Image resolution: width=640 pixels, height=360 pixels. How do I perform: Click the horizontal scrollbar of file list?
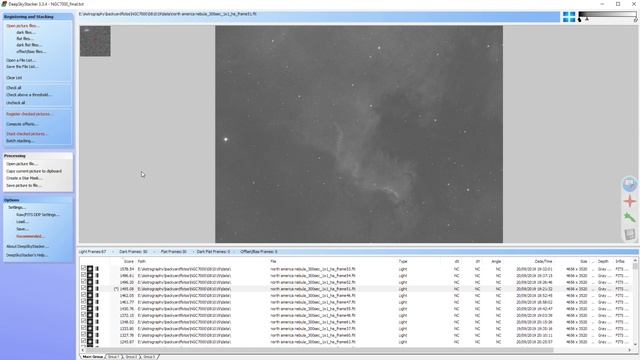(319, 350)
